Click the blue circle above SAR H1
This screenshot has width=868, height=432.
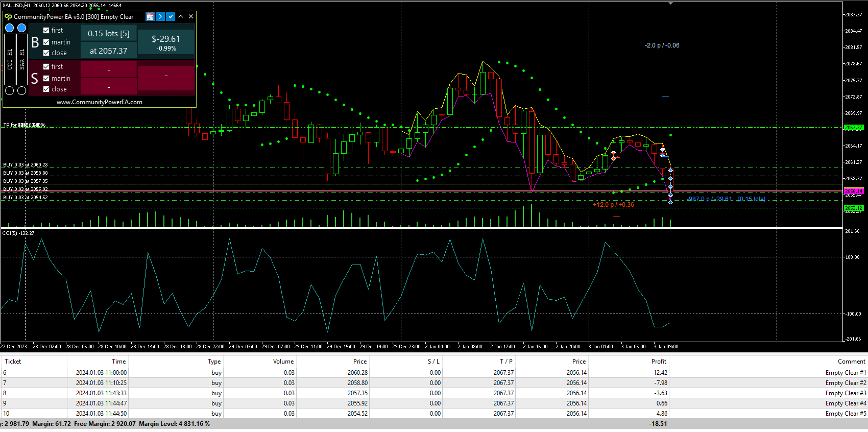[21, 28]
